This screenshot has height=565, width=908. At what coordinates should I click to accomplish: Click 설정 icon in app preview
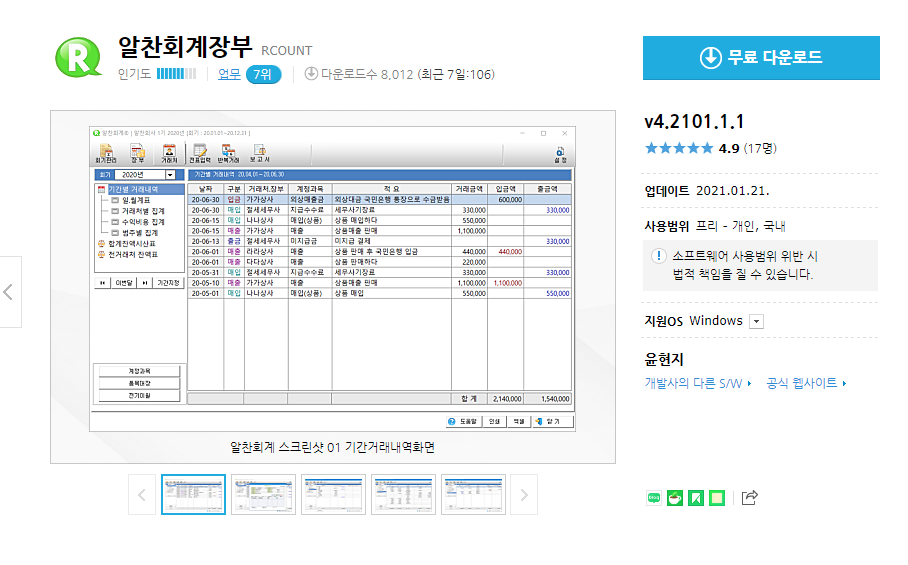560,155
